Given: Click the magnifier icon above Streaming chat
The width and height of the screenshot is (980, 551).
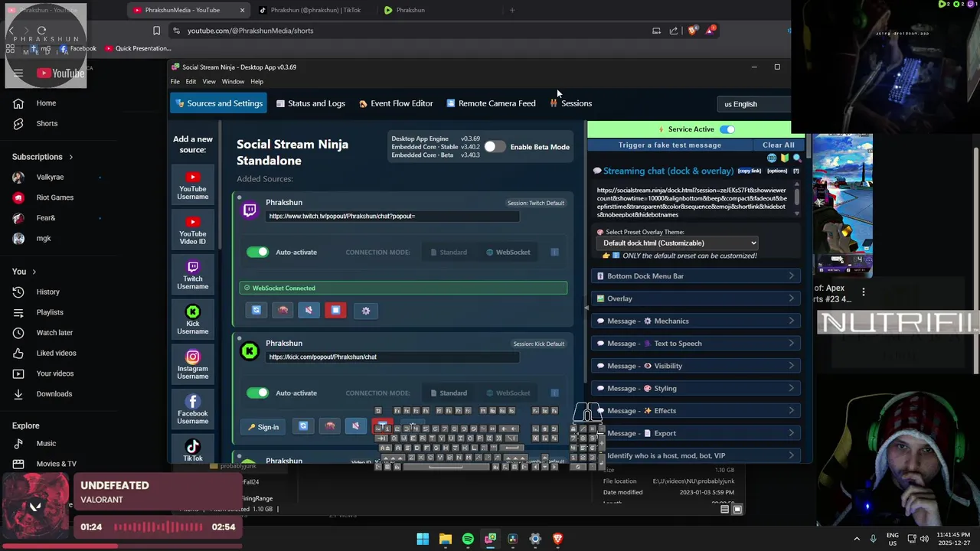Looking at the screenshot, I should (797, 158).
